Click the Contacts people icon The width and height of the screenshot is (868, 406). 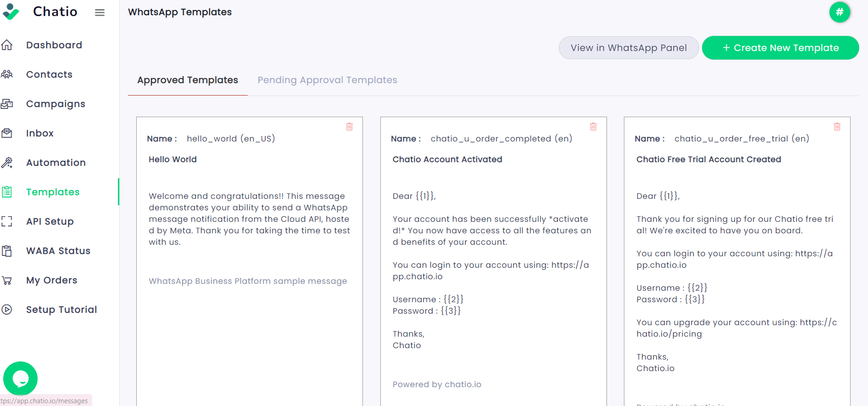coord(7,74)
